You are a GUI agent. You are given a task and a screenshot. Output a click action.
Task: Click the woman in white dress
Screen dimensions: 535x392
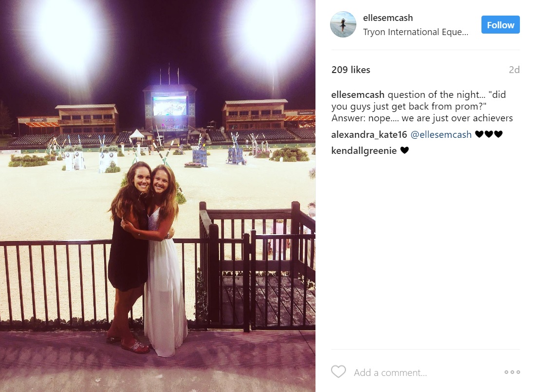(163, 261)
